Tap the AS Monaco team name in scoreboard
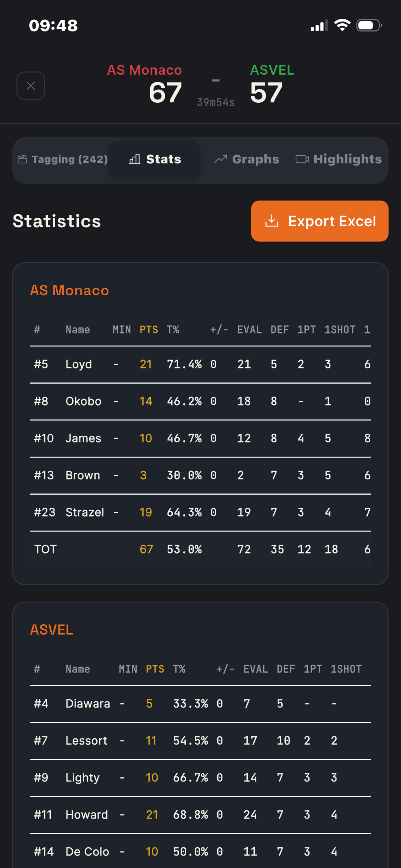 click(144, 70)
